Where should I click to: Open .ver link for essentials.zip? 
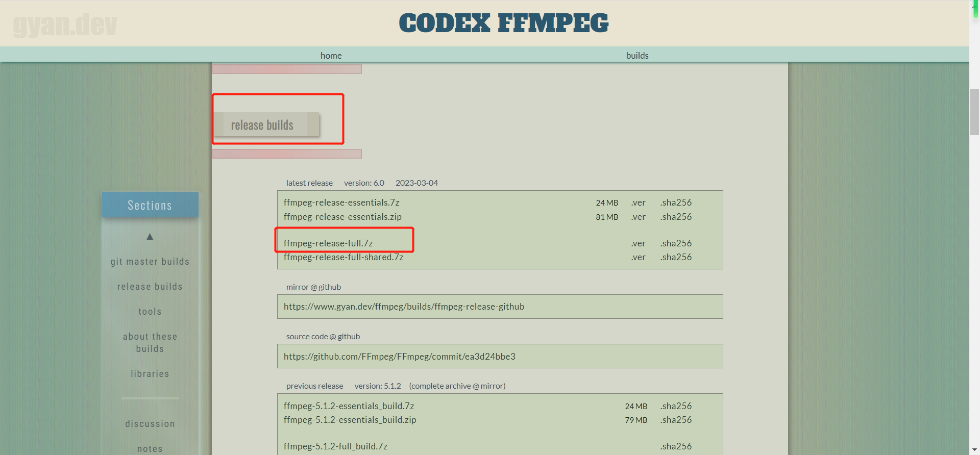[x=639, y=217]
